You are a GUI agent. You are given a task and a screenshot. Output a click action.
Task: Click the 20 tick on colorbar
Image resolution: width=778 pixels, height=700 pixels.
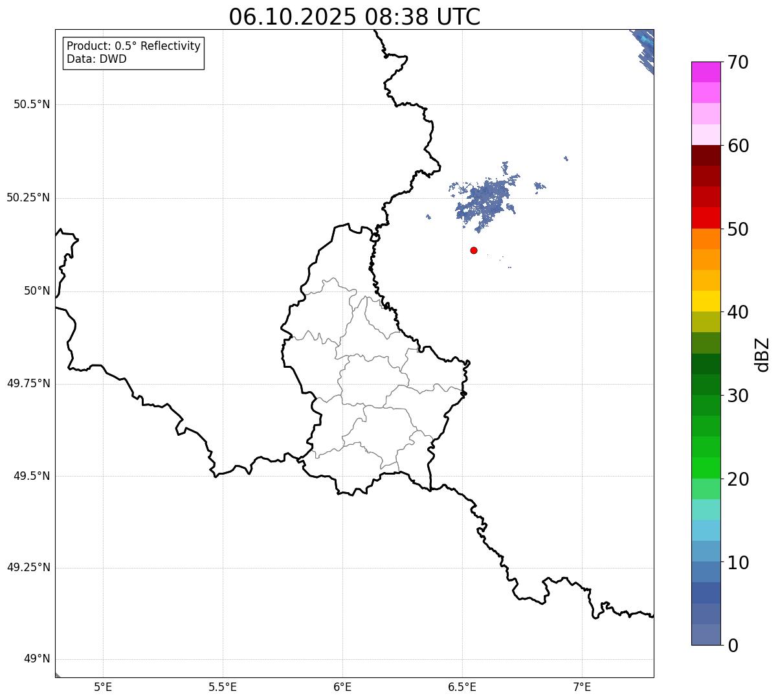(x=738, y=479)
